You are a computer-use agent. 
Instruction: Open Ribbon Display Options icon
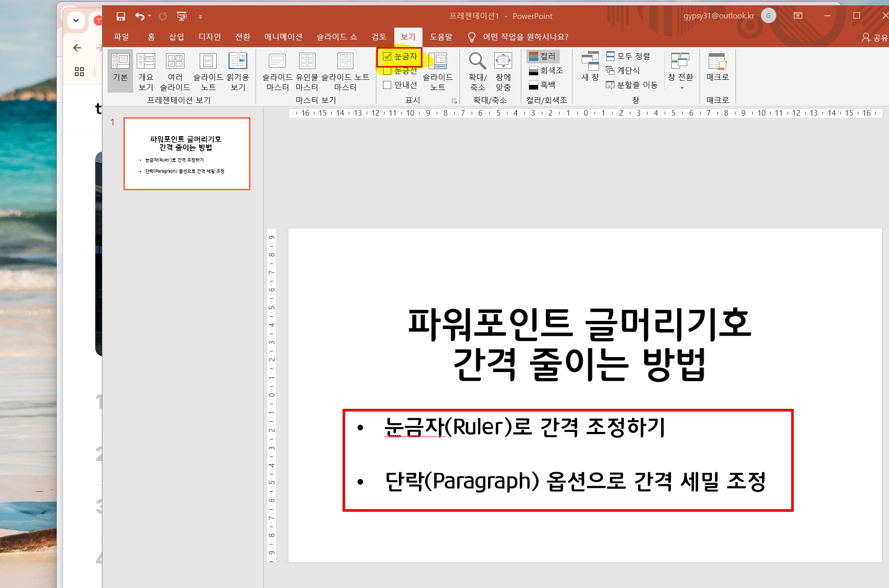798,16
